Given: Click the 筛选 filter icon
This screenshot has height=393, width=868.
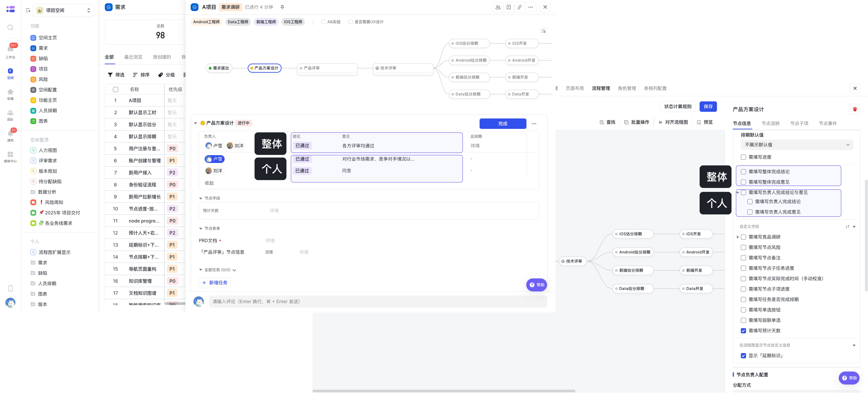Looking at the screenshot, I should [x=110, y=75].
